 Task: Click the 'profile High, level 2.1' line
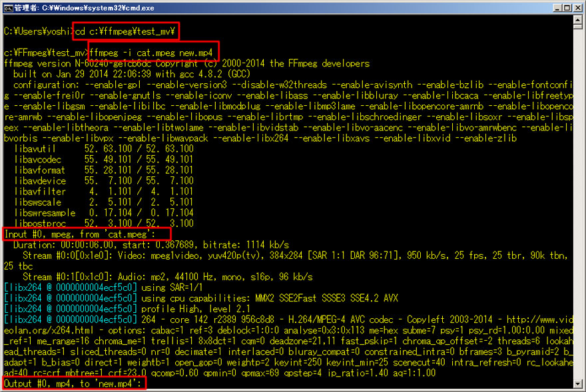tap(127, 309)
